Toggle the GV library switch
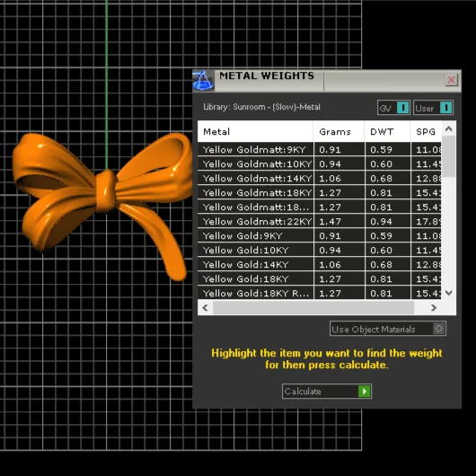The height and width of the screenshot is (476, 476). [x=393, y=108]
